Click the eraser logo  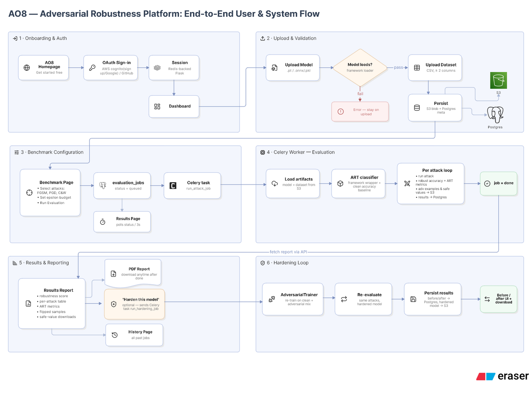coord(502,376)
